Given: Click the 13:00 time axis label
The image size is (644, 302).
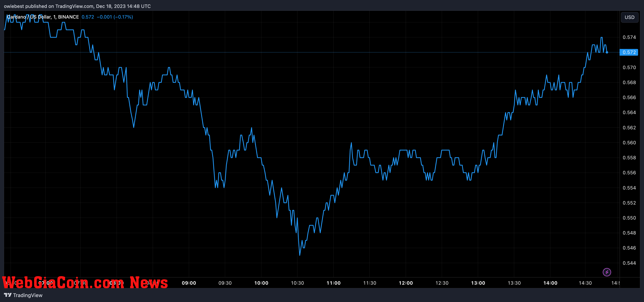Looking at the screenshot, I should tap(478, 283).
